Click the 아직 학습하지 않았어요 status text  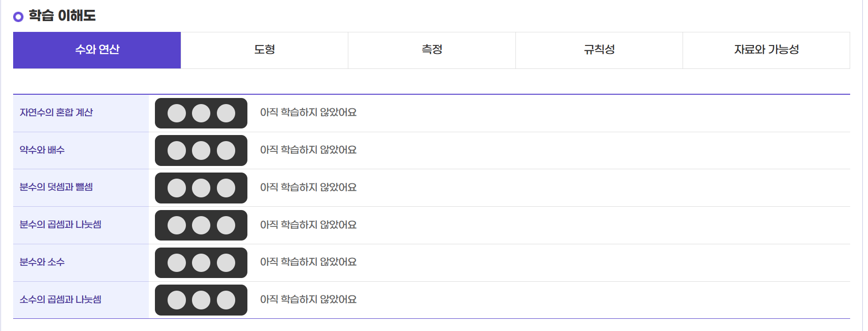click(308, 113)
